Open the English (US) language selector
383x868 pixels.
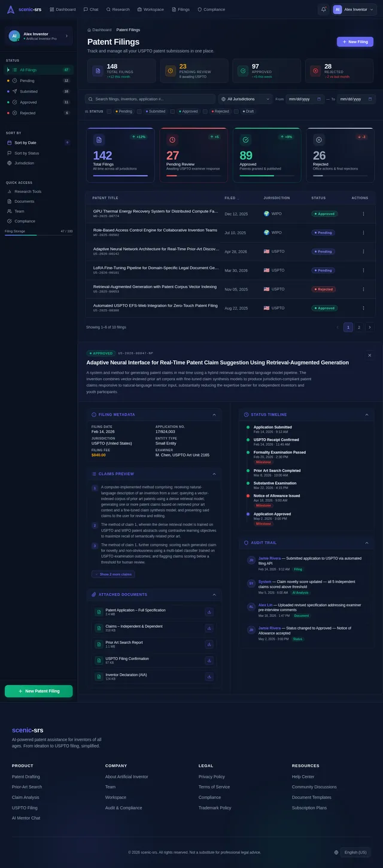pos(355,852)
